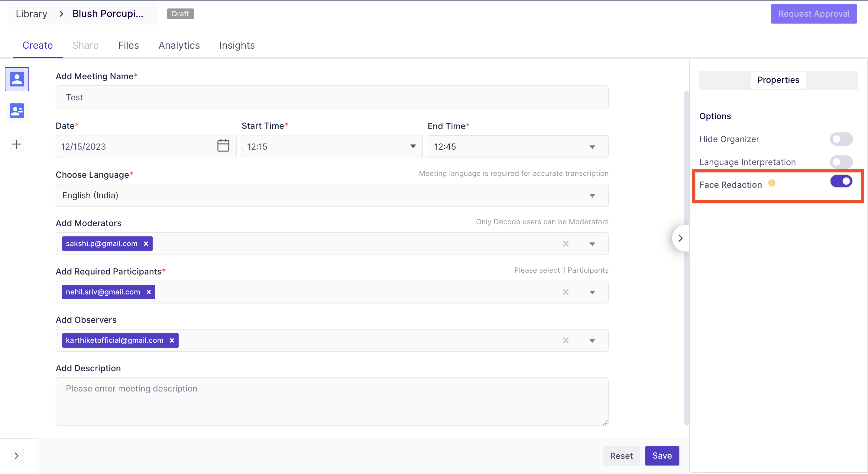The height and width of the screenshot is (474, 868).
Task: Click the Reset button
Action: (621, 456)
